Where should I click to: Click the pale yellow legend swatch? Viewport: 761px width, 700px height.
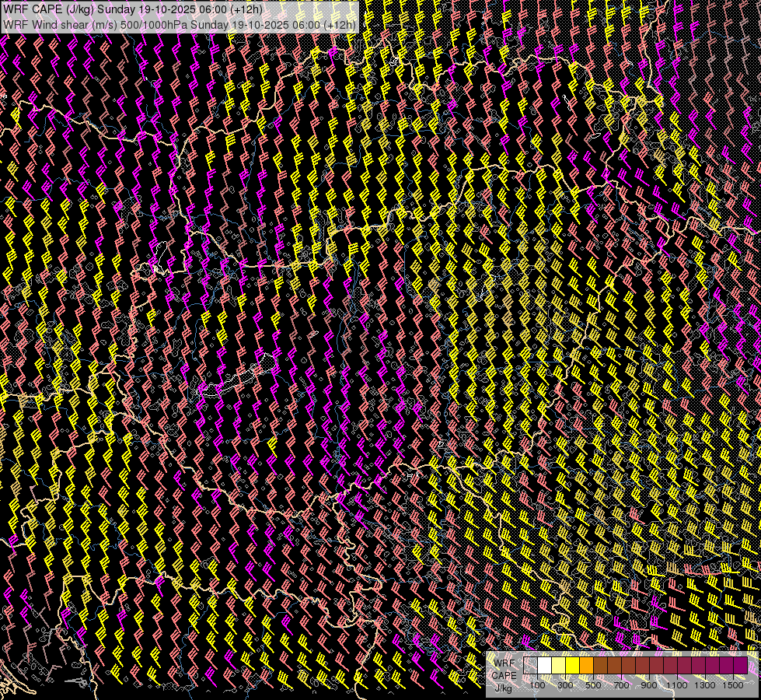pos(559,666)
